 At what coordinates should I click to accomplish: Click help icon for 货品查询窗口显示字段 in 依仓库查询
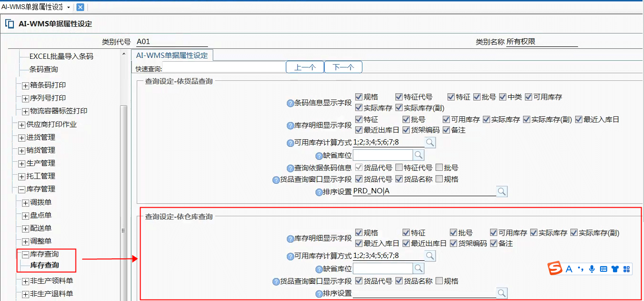(x=276, y=282)
